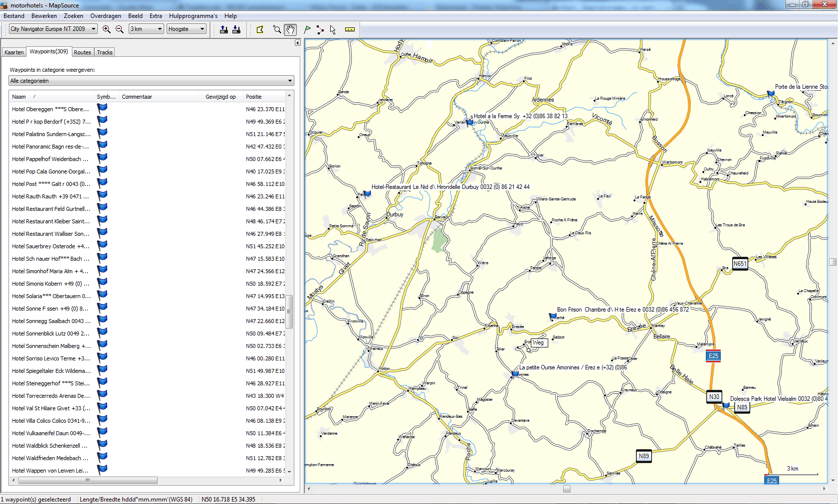This screenshot has width=838, height=504.
Task: Click the map horizontal scrollbar thumb
Action: 567,489
